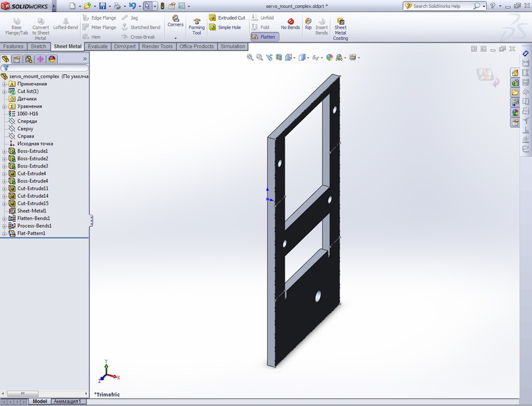Screen dimensions: 532x406
Task: Click the Lofted-Bend tool
Action: [65, 24]
